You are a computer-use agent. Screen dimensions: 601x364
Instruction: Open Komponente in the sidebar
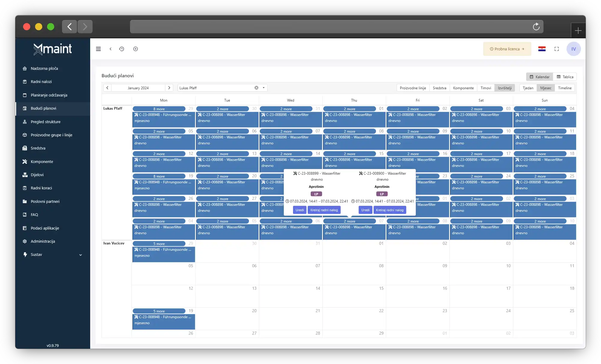coord(42,161)
